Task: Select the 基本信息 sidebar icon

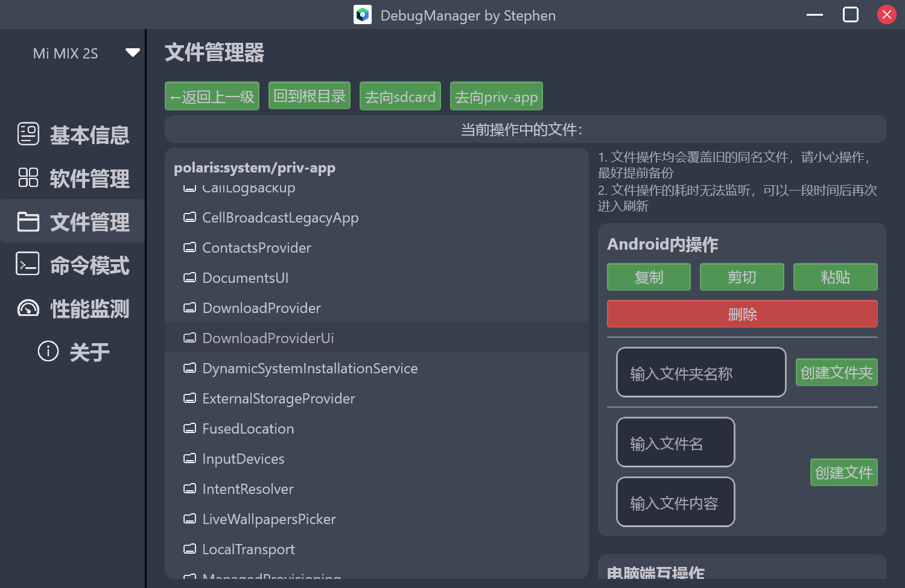Action: tap(28, 133)
